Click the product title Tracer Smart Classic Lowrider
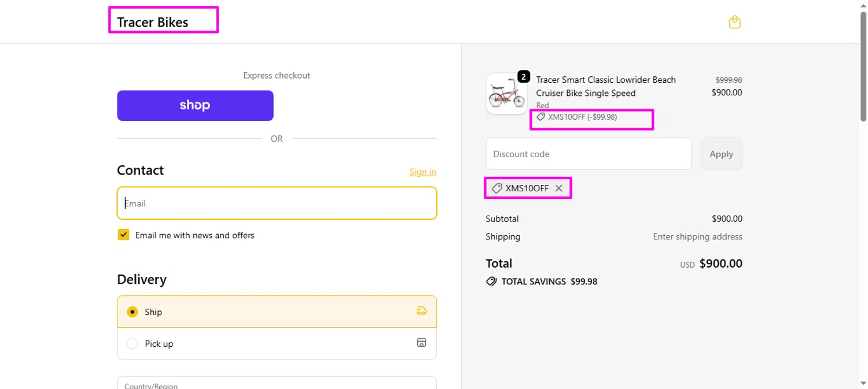Viewport: 868px width, 389px height. click(606, 86)
